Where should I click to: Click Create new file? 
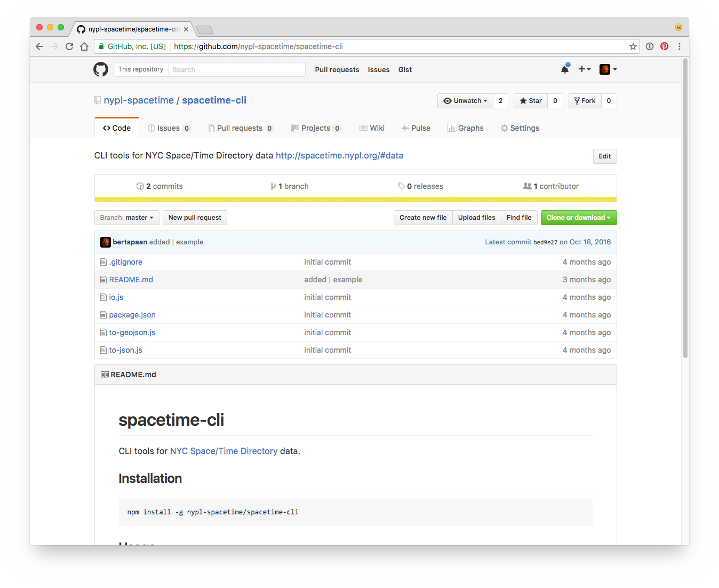click(423, 218)
